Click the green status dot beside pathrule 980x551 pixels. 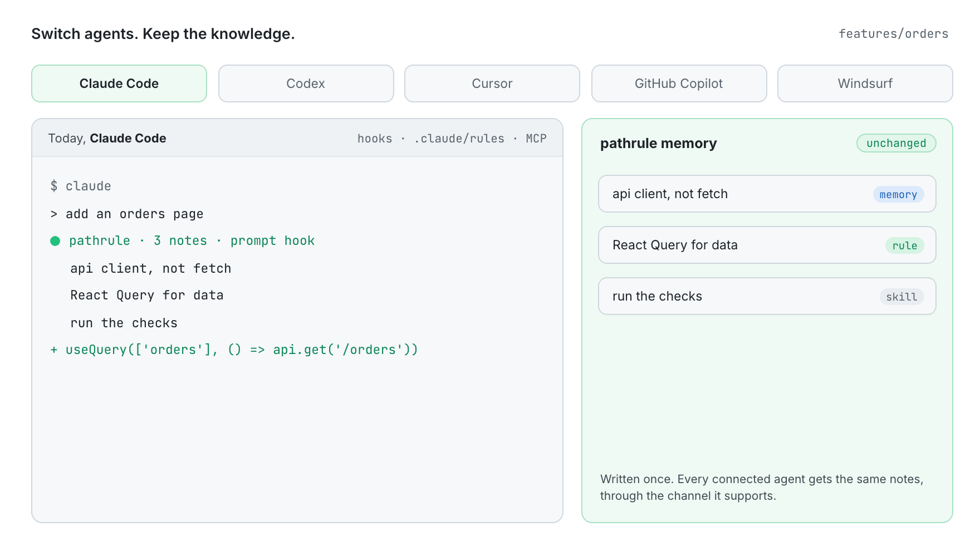click(x=55, y=241)
